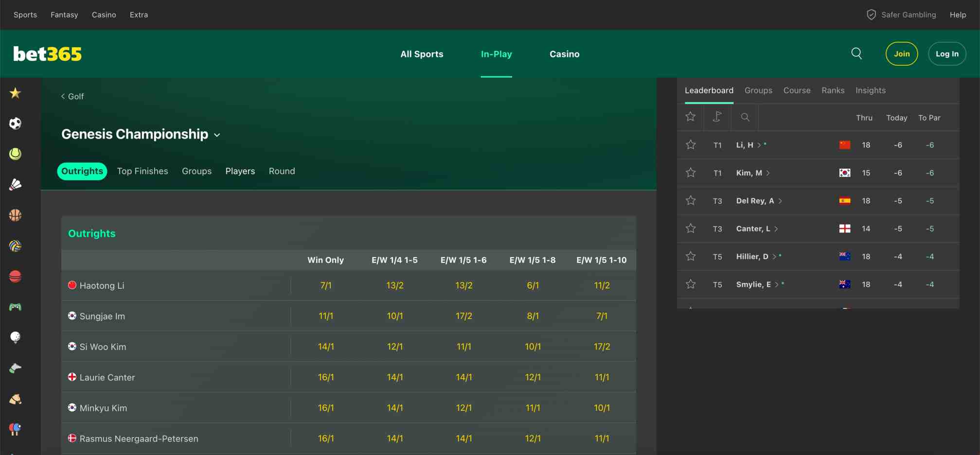The height and width of the screenshot is (455, 980).
Task: Click the Join button
Action: point(902,53)
